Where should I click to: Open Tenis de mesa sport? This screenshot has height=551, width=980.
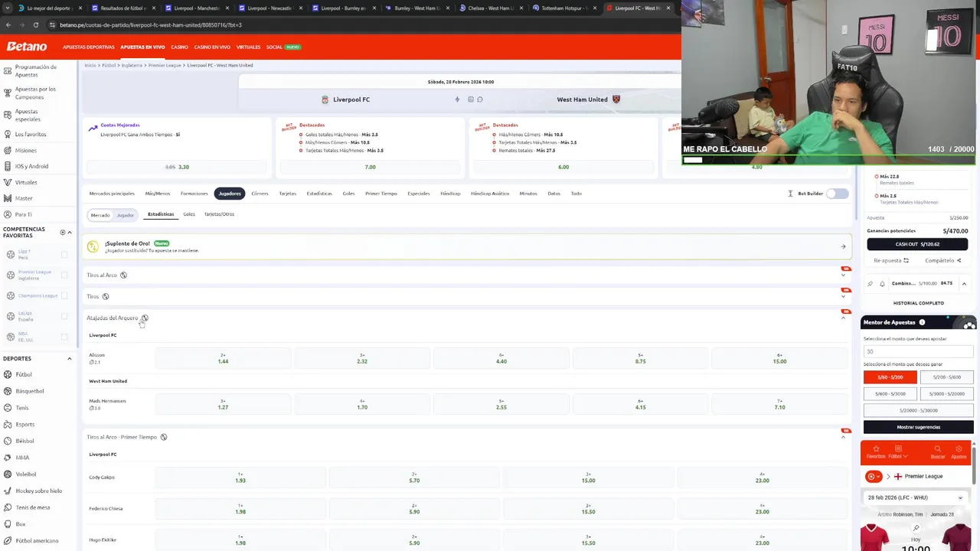[x=33, y=507]
